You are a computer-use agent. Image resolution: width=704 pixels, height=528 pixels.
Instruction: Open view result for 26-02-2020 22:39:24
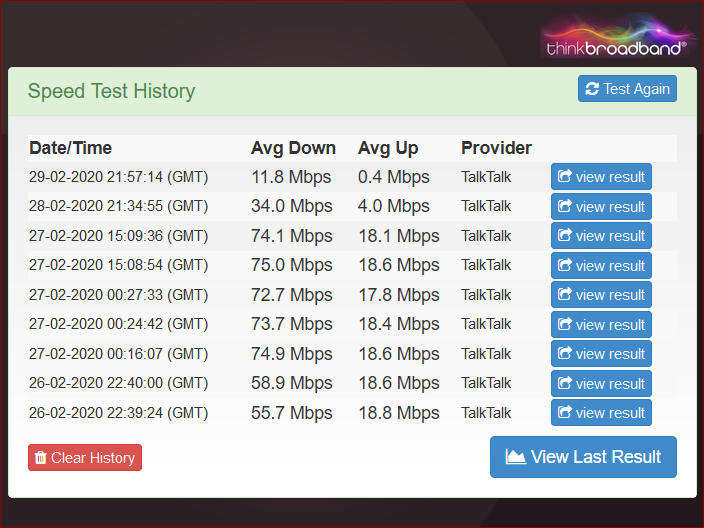tap(601, 413)
